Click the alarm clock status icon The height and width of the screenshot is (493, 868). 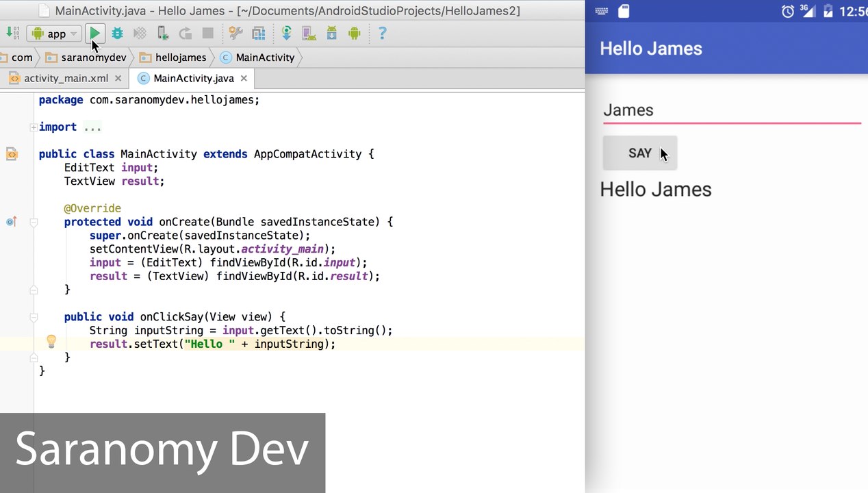[788, 11]
